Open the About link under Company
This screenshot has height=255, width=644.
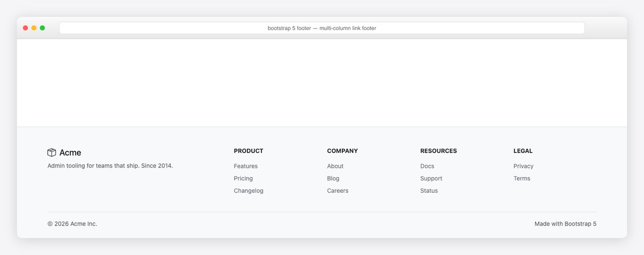[x=335, y=166]
